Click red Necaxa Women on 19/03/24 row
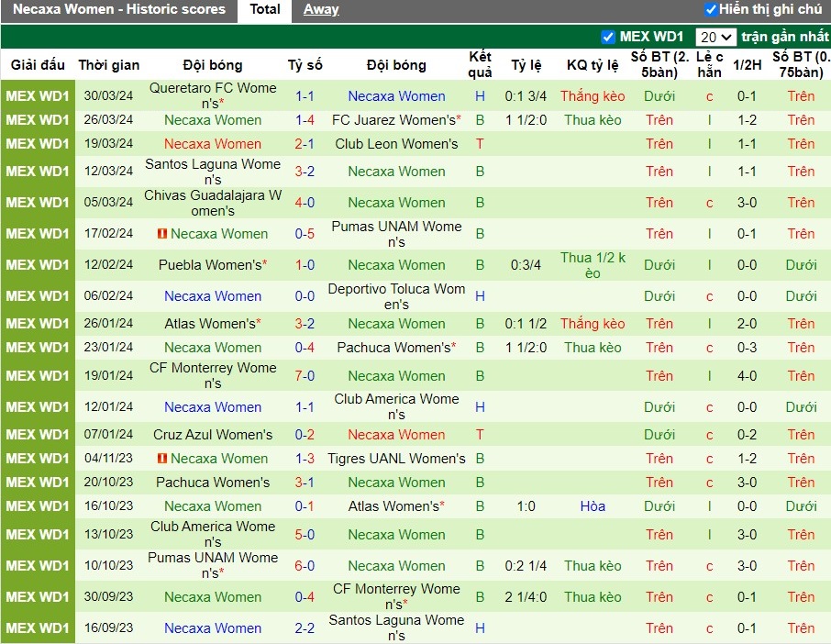Image resolution: width=831 pixels, height=644 pixels. pos(213,144)
